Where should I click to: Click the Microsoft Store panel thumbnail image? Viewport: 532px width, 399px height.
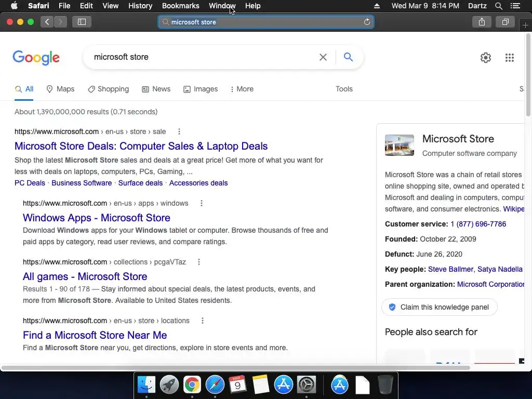(x=400, y=145)
